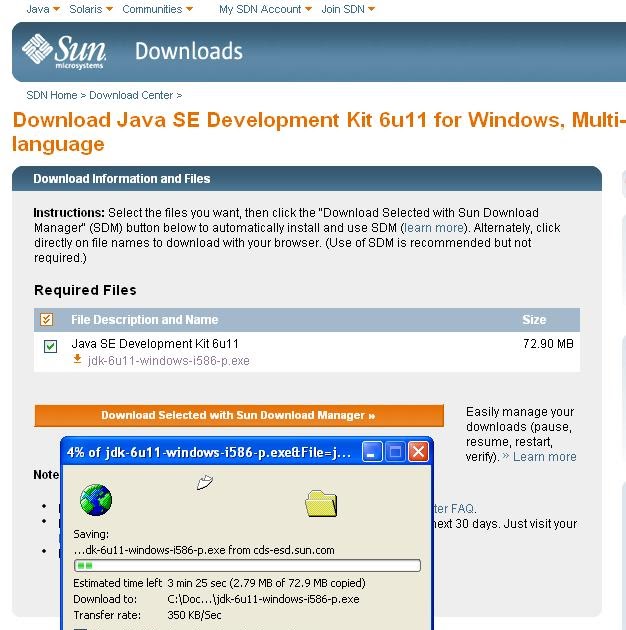Click the download dialog title bar
The height and width of the screenshot is (630, 626).
(209, 452)
